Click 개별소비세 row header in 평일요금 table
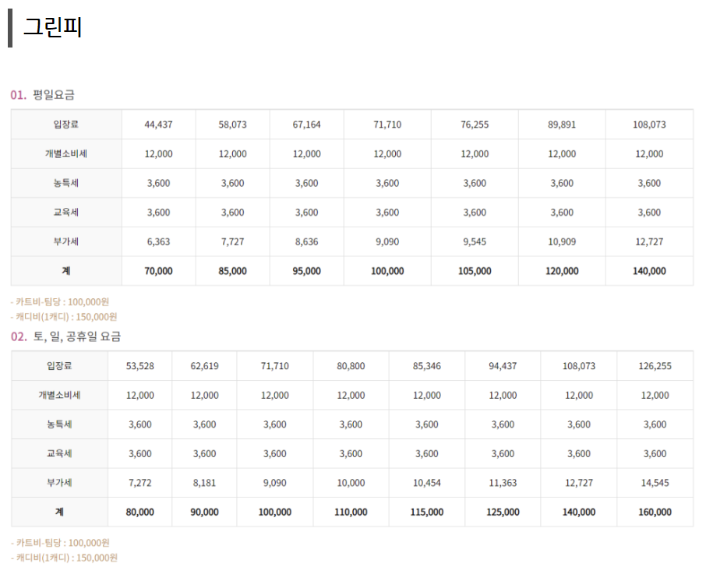This screenshot has width=706, height=588. click(66, 154)
